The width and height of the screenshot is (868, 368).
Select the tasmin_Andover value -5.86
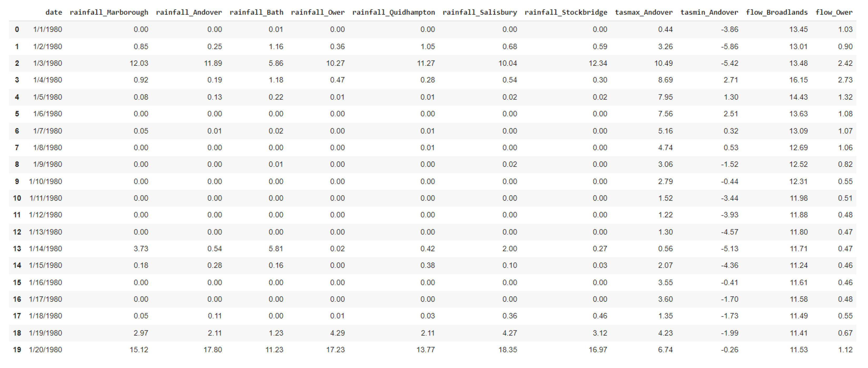(730, 47)
